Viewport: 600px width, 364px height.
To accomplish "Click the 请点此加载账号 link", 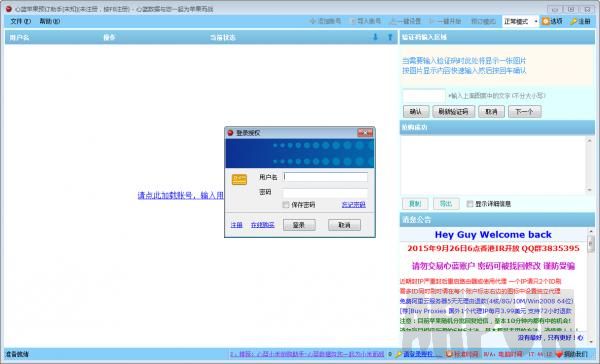I will tap(181, 195).
